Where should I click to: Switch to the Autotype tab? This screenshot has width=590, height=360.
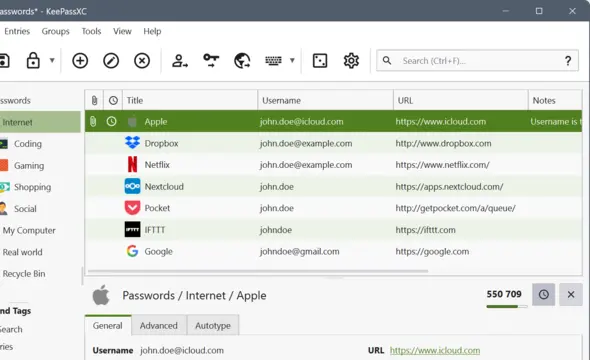click(x=213, y=325)
